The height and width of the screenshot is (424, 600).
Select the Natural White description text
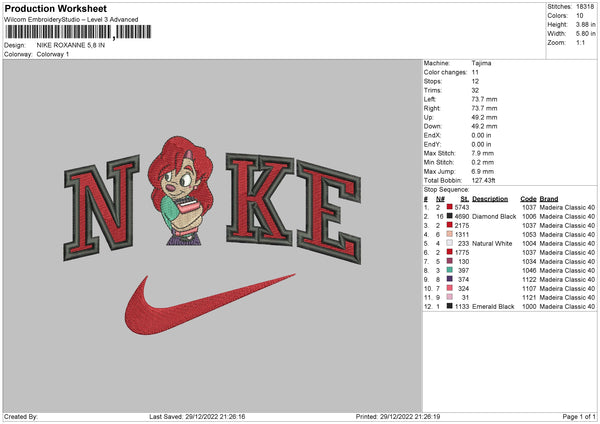pyautogui.click(x=492, y=243)
